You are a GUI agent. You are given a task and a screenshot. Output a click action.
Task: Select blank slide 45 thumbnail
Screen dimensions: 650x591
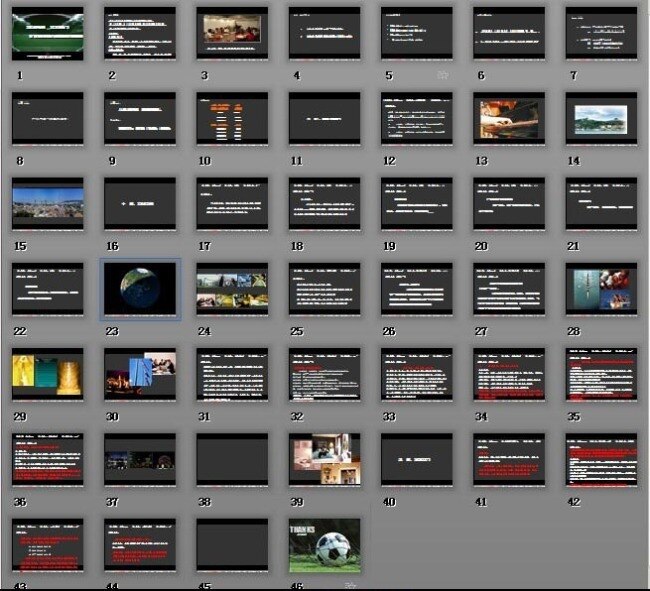[232, 545]
